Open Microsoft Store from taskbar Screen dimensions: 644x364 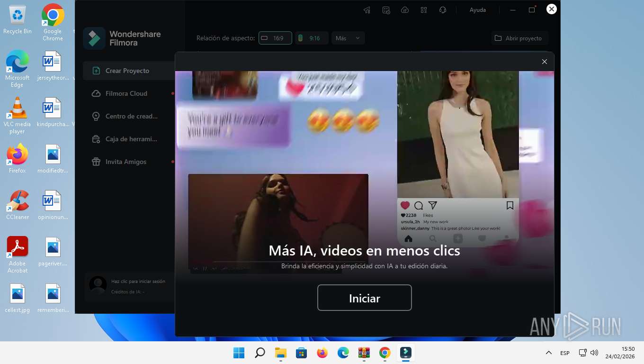(302, 353)
